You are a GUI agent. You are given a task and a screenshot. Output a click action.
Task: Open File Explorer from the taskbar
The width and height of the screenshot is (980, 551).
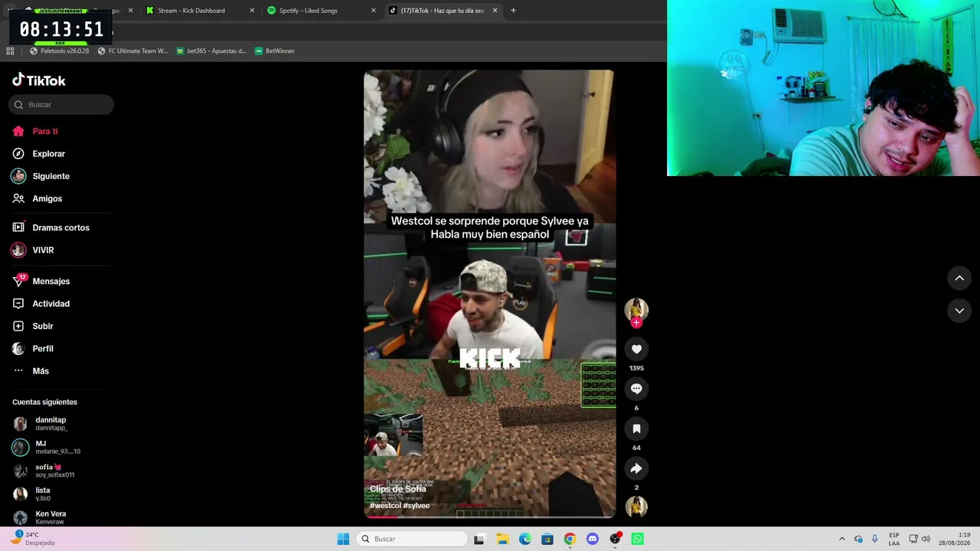pyautogui.click(x=502, y=539)
